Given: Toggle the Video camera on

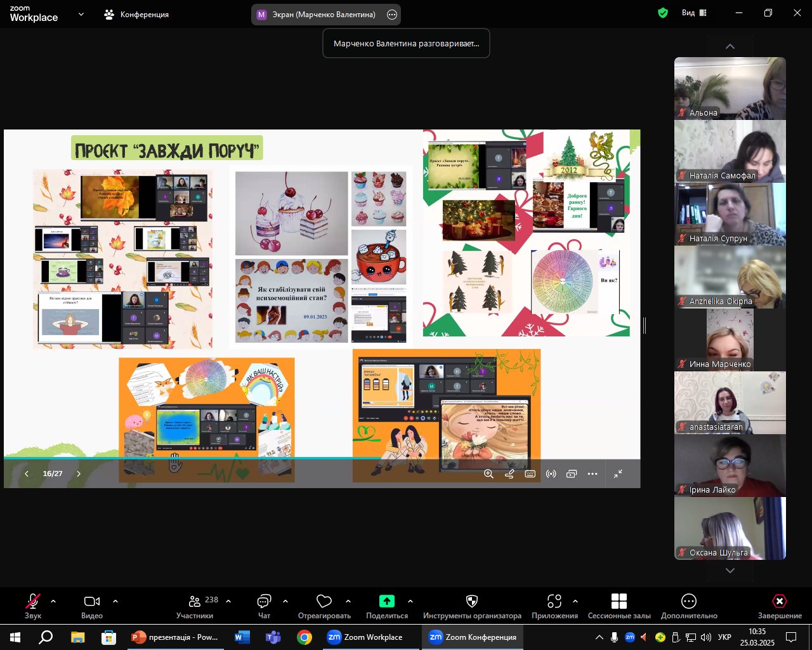Looking at the screenshot, I should click(92, 606).
